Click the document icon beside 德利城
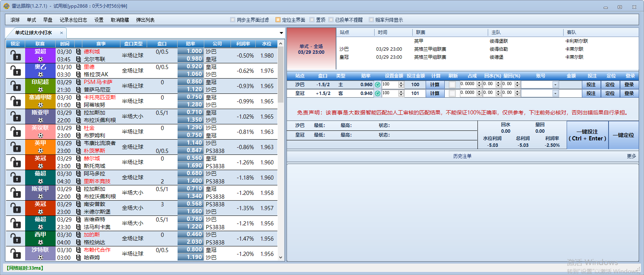644x275 pixels. [78, 51]
